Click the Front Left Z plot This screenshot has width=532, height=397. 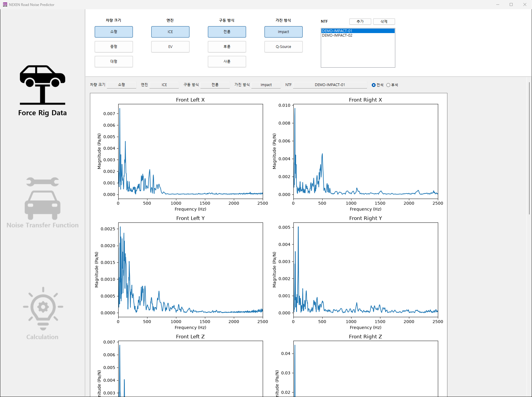pos(191,369)
